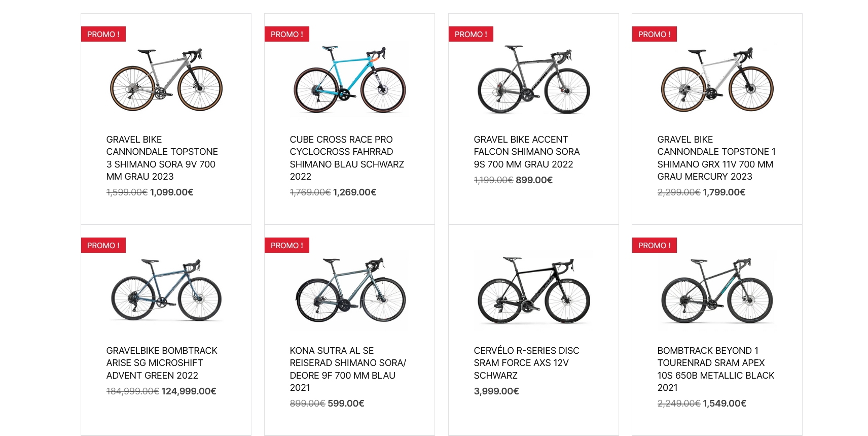Click the 3,999.00€ price of Cervélo
The height and width of the screenshot is (436, 868).
coord(496,391)
